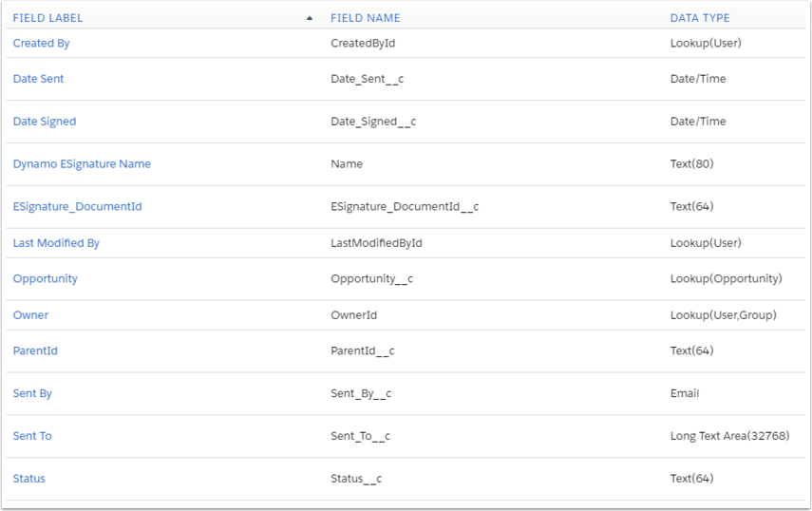This screenshot has height=511, width=812.
Task: Select the ParentId field link
Action: pos(35,351)
